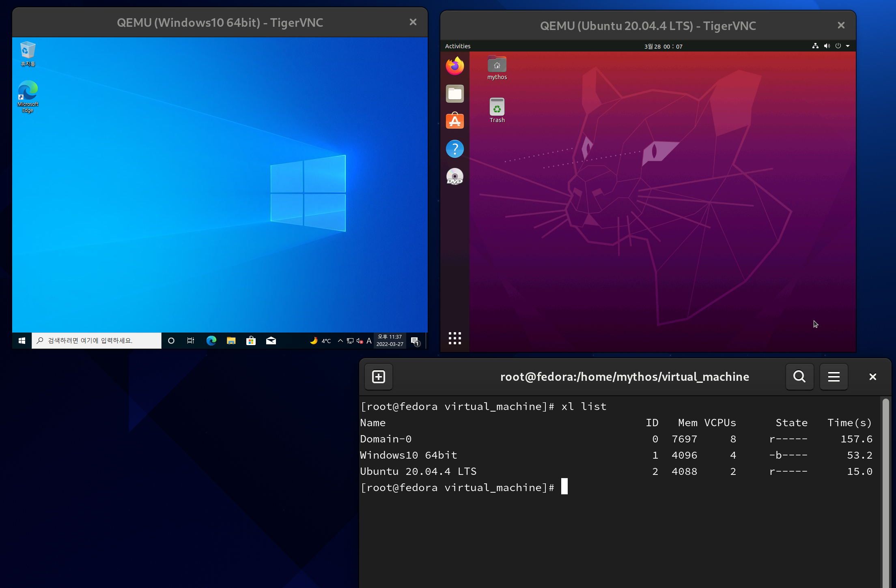
Task: Toggle the Korean/English input mode indicator
Action: coord(368,341)
